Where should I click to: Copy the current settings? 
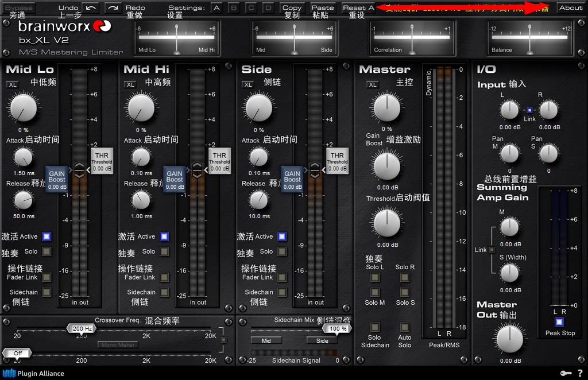292,8
